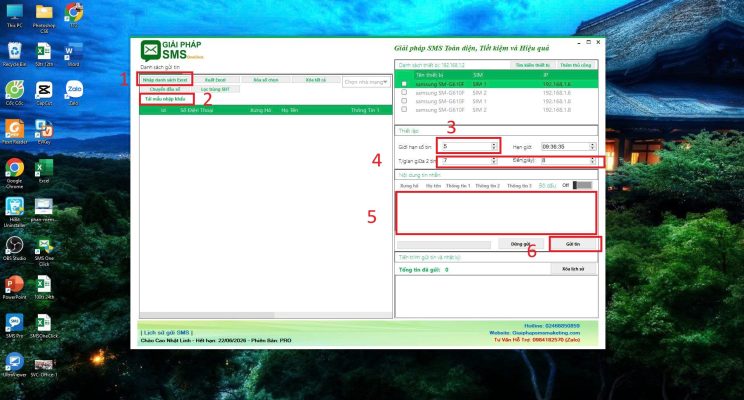Insert the 'Xưng hô' tag into message

pyautogui.click(x=408, y=185)
